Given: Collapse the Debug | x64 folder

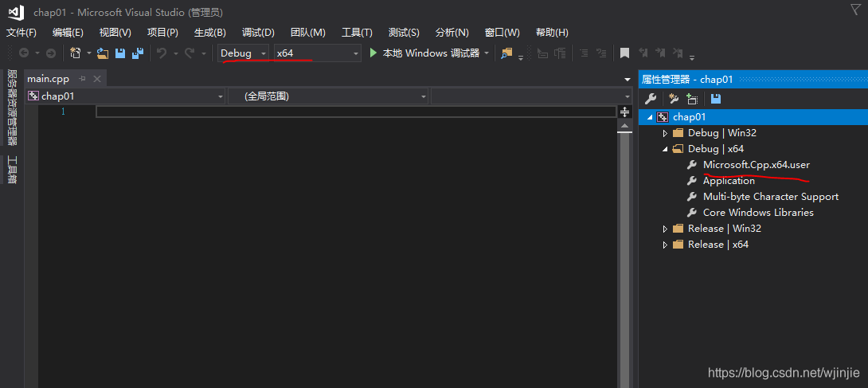Looking at the screenshot, I should click(666, 149).
